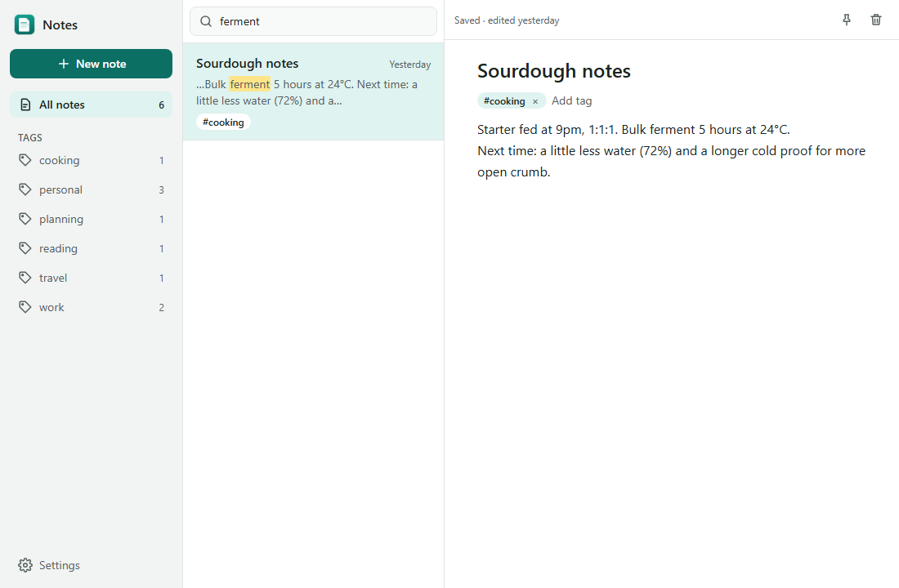Create a New note
The height and width of the screenshot is (588, 899).
click(x=92, y=64)
